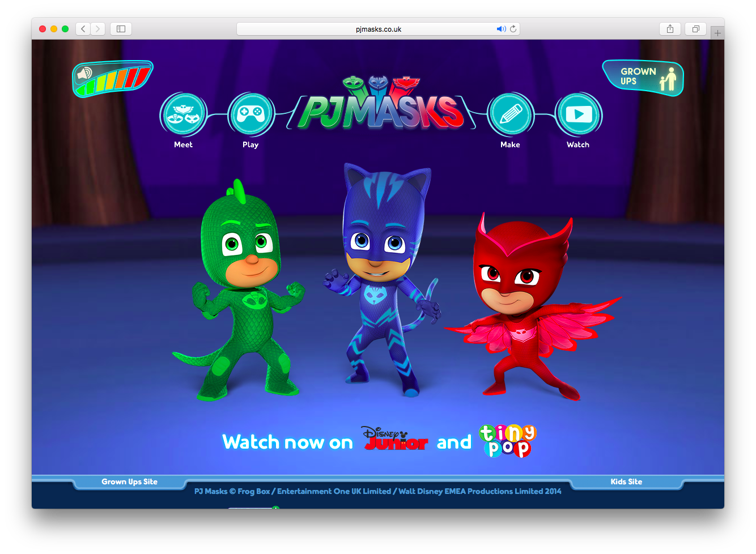Click the pjmasks.co.uk address field
The height and width of the screenshot is (554, 756).
[378, 29]
